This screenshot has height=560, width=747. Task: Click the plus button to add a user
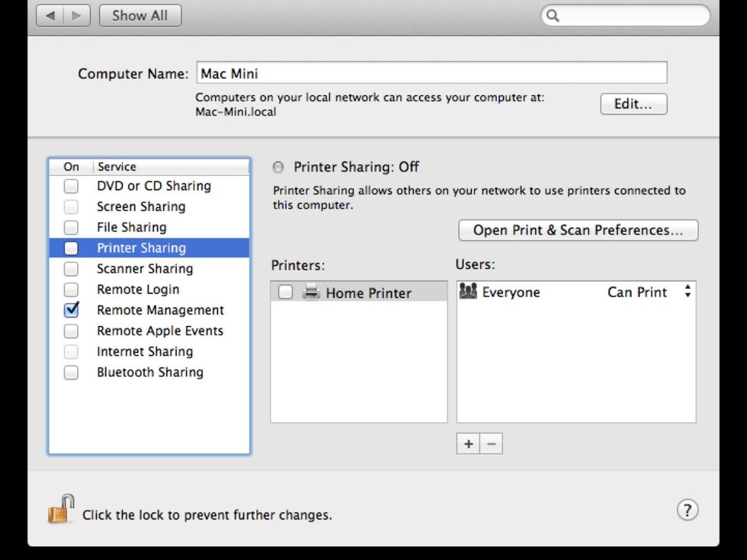(x=468, y=443)
